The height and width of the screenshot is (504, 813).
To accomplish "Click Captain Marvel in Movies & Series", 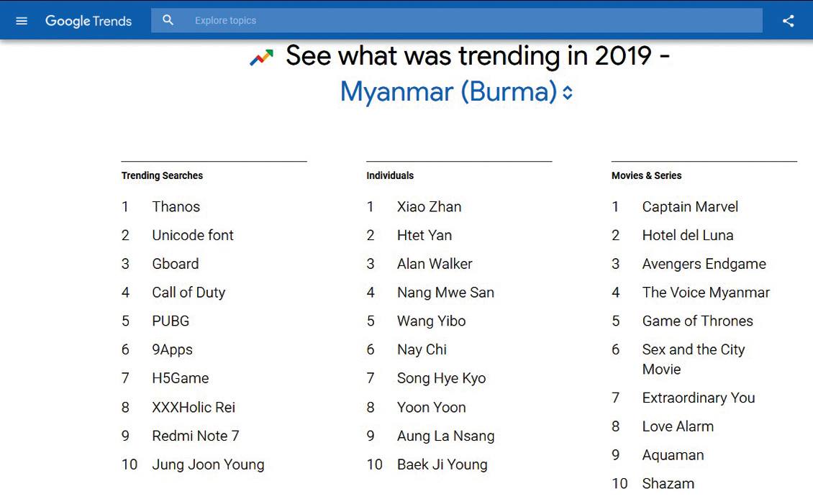I will click(x=690, y=206).
